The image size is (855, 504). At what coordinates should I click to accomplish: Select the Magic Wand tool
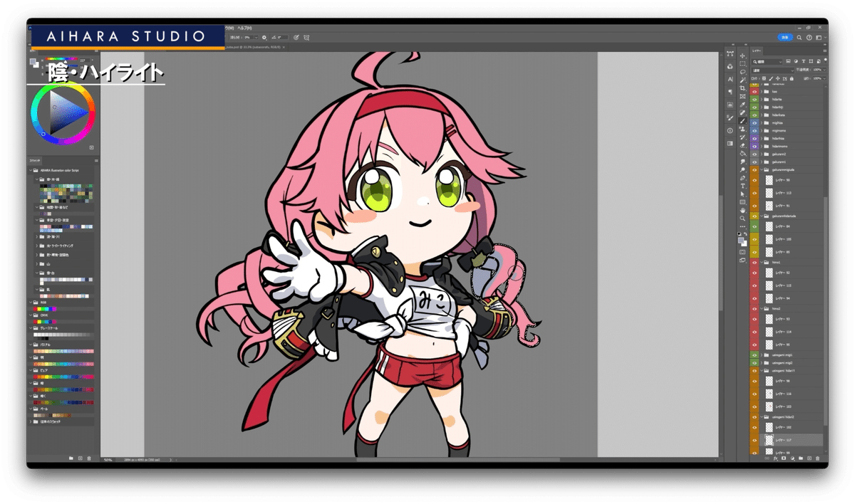(x=742, y=80)
